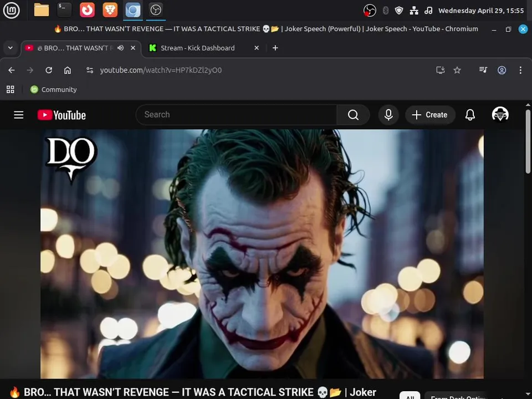The image size is (532, 399).
Task: Reload the current page
Action: coord(49,70)
